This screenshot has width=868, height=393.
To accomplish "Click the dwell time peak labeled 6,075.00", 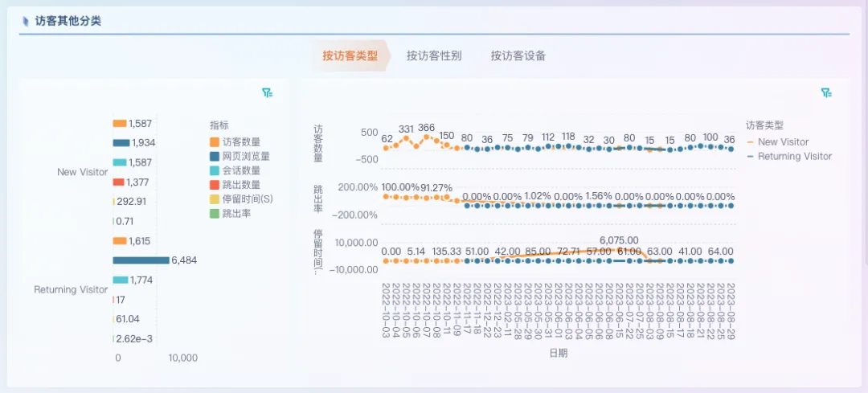I will [x=619, y=250].
